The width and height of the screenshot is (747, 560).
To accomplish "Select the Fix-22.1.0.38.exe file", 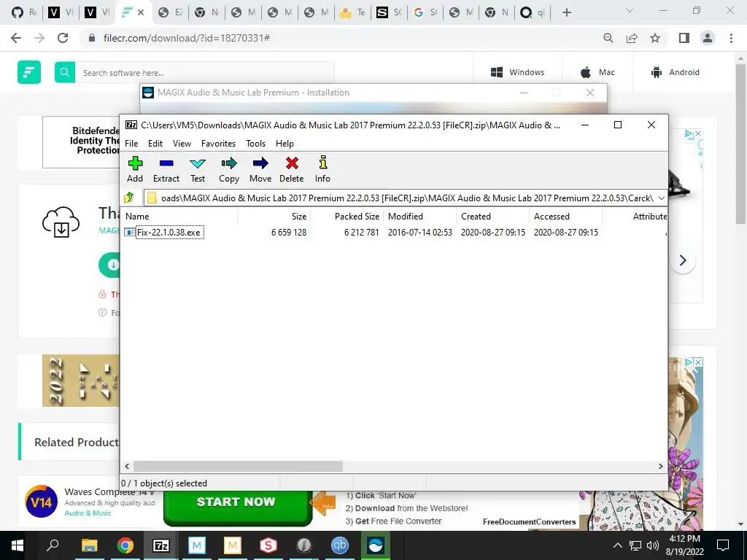I will [169, 233].
